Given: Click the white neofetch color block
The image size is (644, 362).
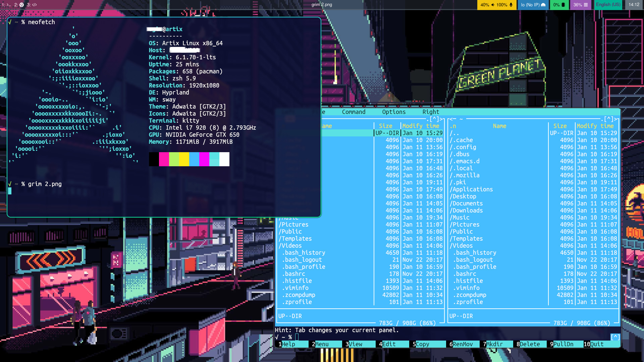Looking at the screenshot, I should [224, 159].
